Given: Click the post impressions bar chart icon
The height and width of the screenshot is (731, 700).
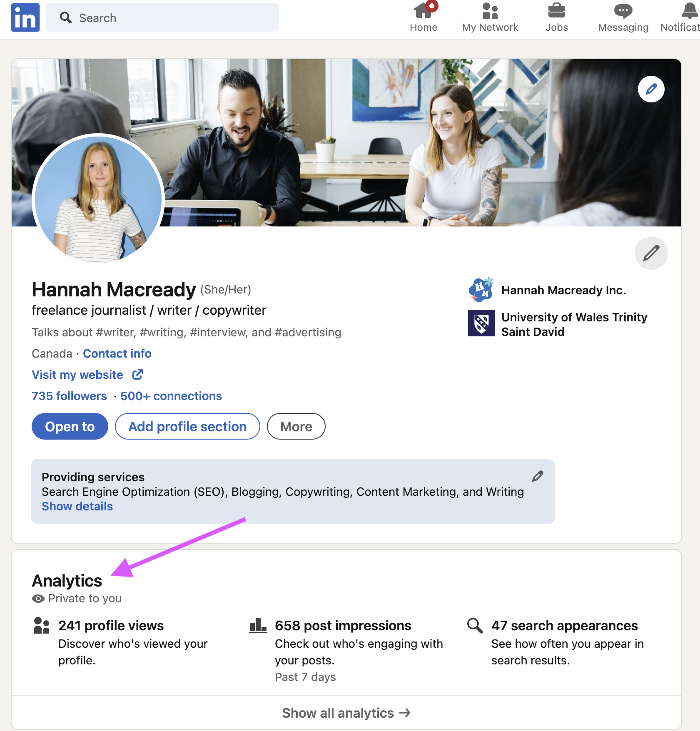Looking at the screenshot, I should point(258,625).
